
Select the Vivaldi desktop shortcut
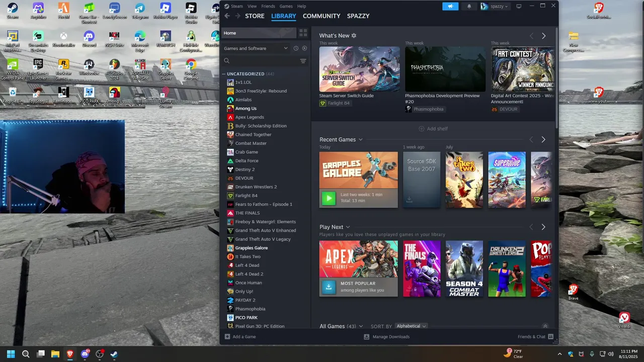624,321
